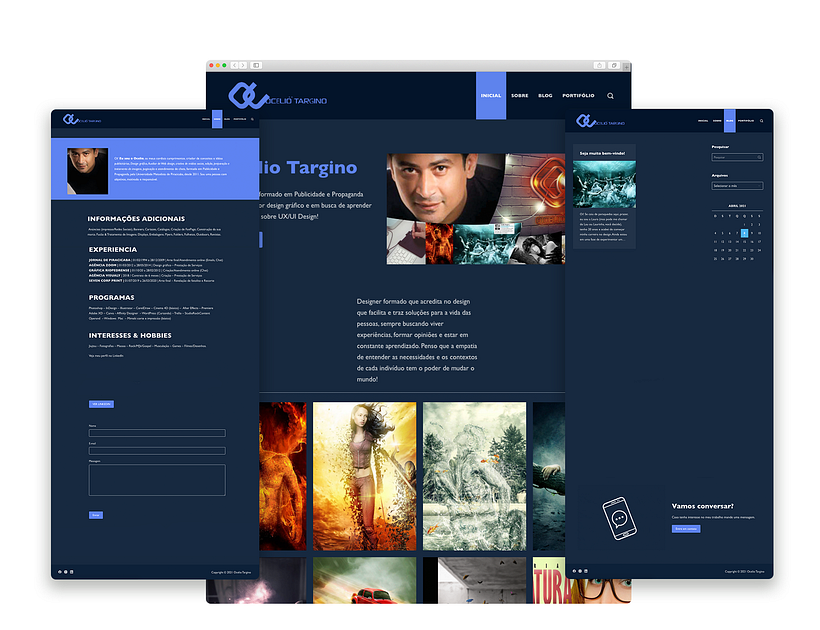Close the browser with red window button
The height and width of the screenshot is (630, 820).
click(x=211, y=65)
